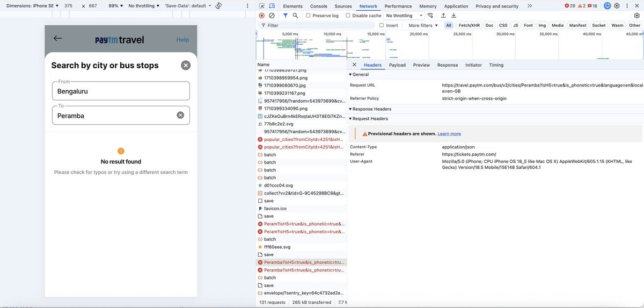The height and width of the screenshot is (308, 644).
Task: Open the Application tab
Action: (456, 6)
